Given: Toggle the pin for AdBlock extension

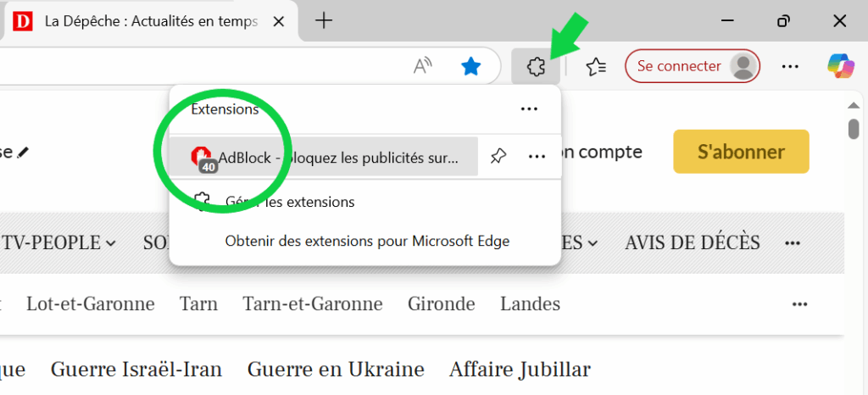Looking at the screenshot, I should click(498, 156).
